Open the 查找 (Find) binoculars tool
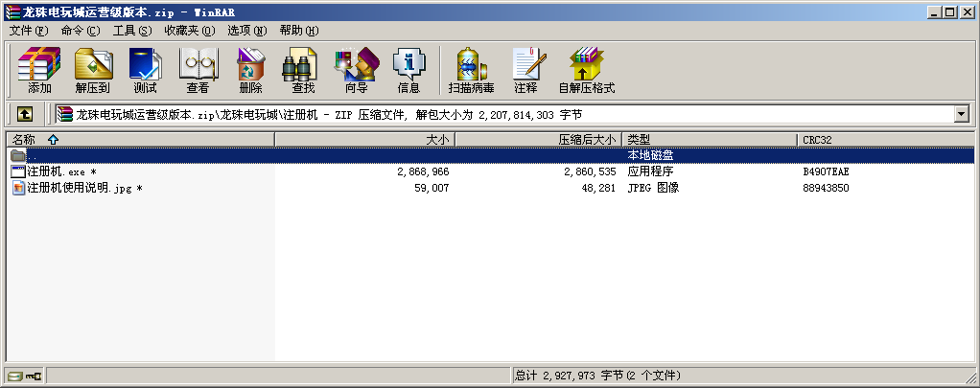The width and height of the screenshot is (980, 388). tap(303, 71)
